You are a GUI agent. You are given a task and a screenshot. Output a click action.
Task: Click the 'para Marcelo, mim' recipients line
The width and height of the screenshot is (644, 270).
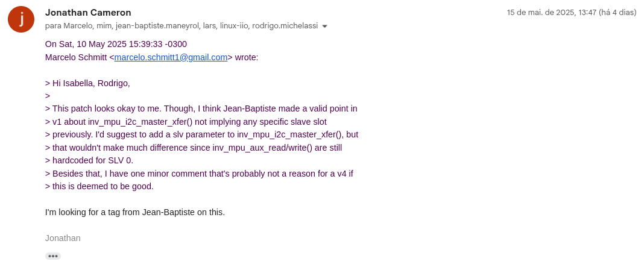click(182, 26)
